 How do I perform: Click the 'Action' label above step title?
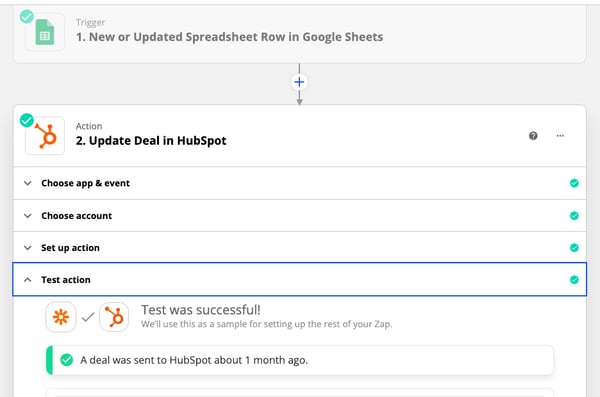[x=89, y=126]
